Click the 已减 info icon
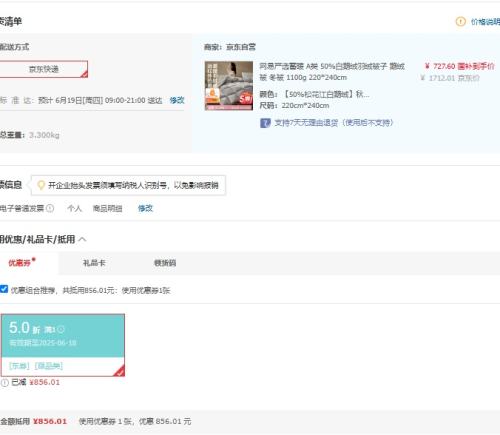Image resolution: width=500 pixels, height=435 pixels. pyautogui.click(x=5, y=383)
